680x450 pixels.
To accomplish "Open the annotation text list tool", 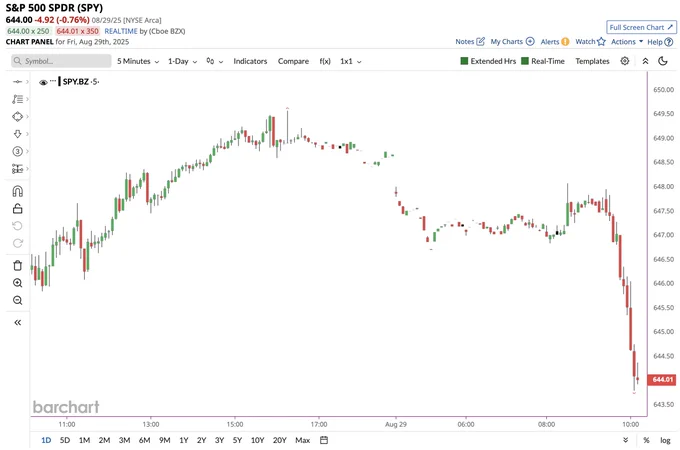I will click(17, 99).
